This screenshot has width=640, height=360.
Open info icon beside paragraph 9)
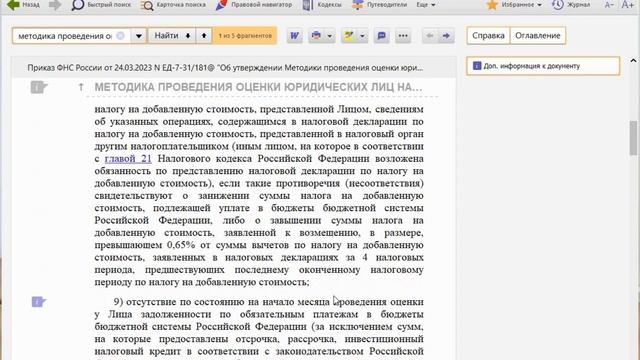pos(38,302)
